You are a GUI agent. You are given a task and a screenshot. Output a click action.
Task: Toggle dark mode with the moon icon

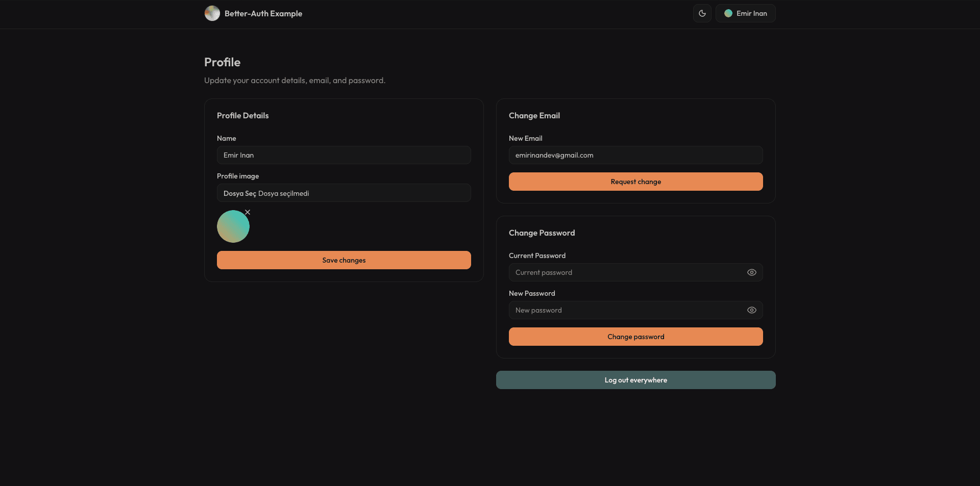click(702, 13)
